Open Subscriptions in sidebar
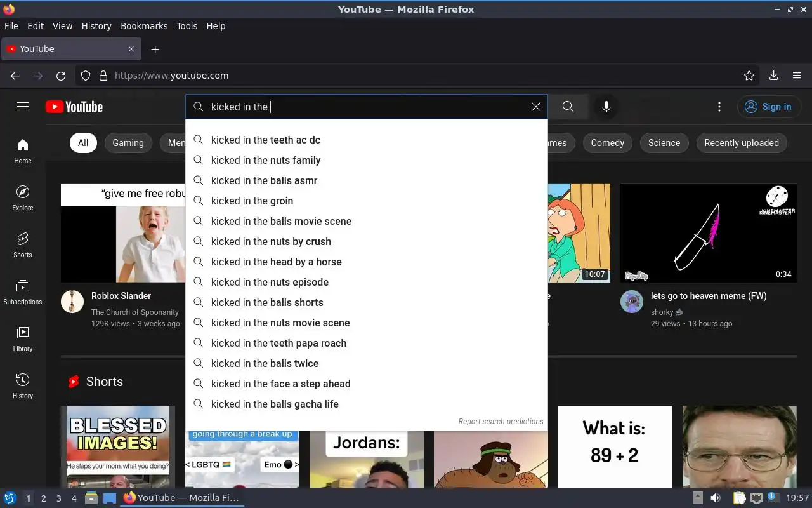The width and height of the screenshot is (812, 508). point(23,292)
